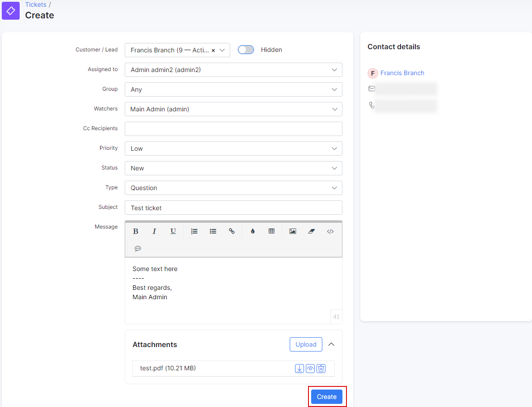Insert a table in the message

[x=271, y=231]
